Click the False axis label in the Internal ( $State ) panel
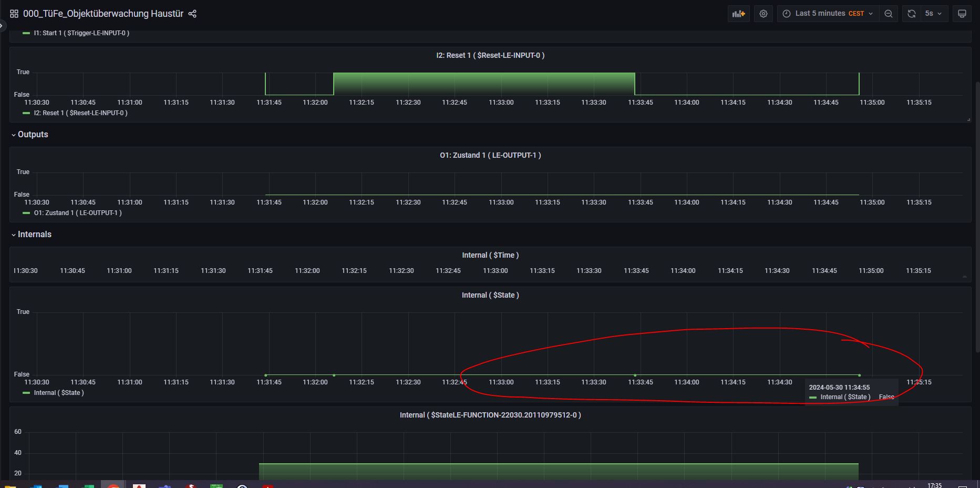 pyautogui.click(x=22, y=374)
